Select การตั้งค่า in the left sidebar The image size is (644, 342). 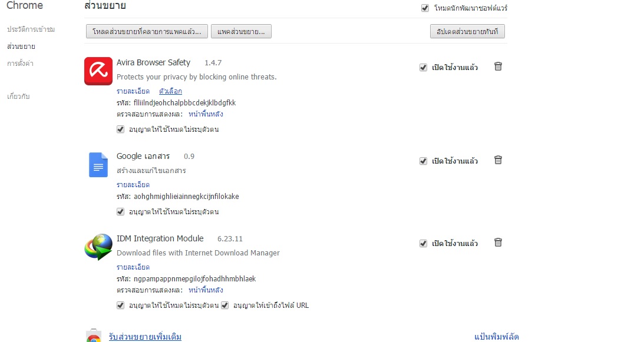click(20, 63)
